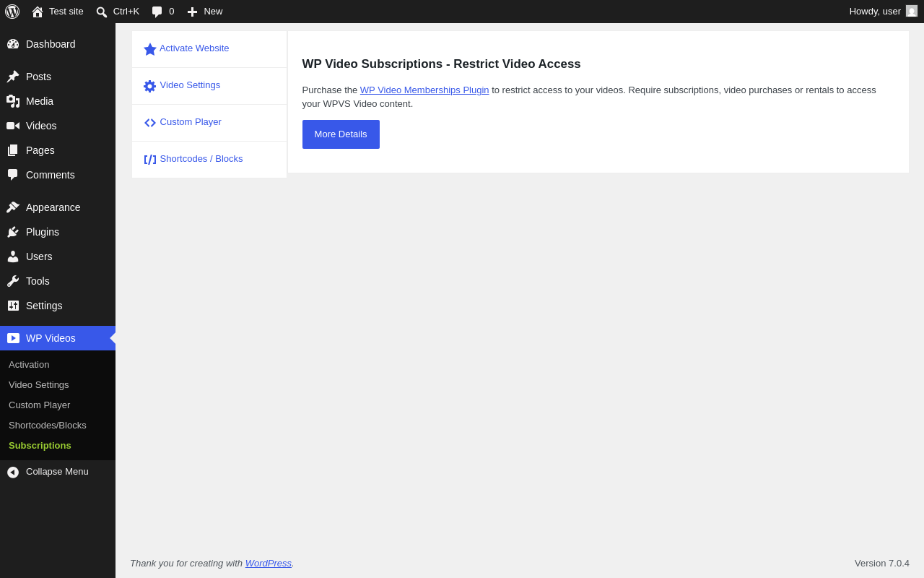Click the Appearance paintbrush icon

[x=13, y=207]
